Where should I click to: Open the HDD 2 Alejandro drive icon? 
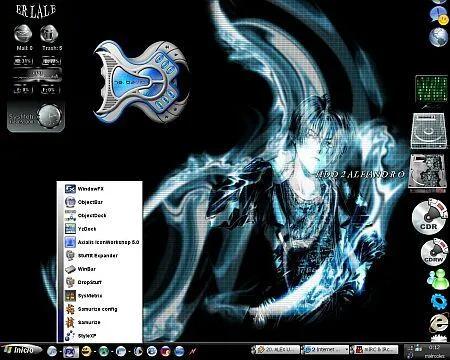(427, 173)
